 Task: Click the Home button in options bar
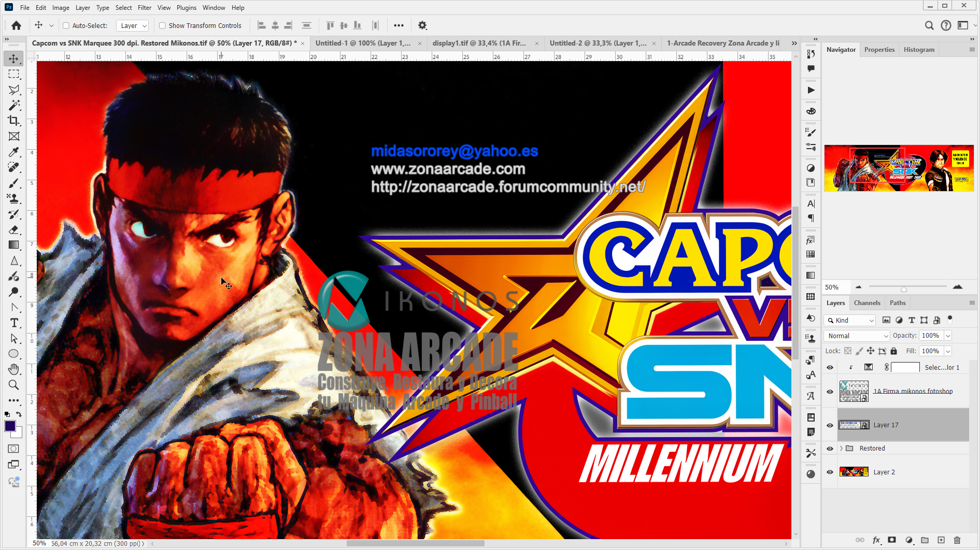pos(17,25)
